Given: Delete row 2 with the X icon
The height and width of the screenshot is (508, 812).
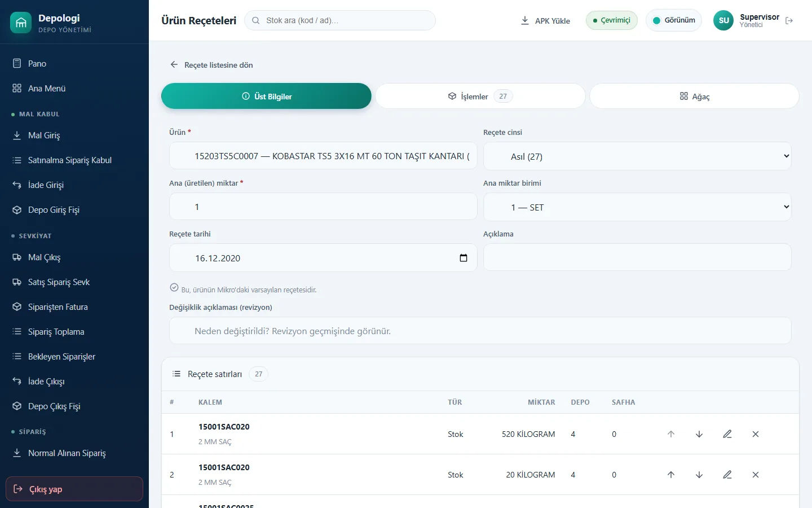Looking at the screenshot, I should point(756,475).
